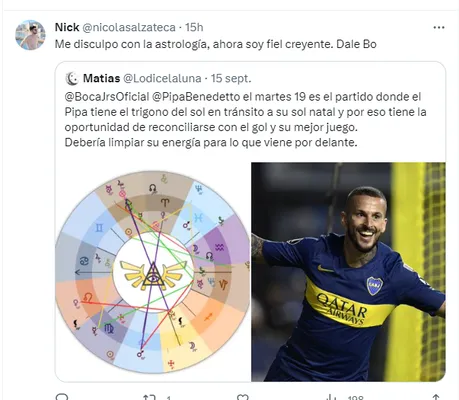459x400 pixels.
Task: Click the @PipaBenedetto mention
Action: pyautogui.click(x=196, y=97)
